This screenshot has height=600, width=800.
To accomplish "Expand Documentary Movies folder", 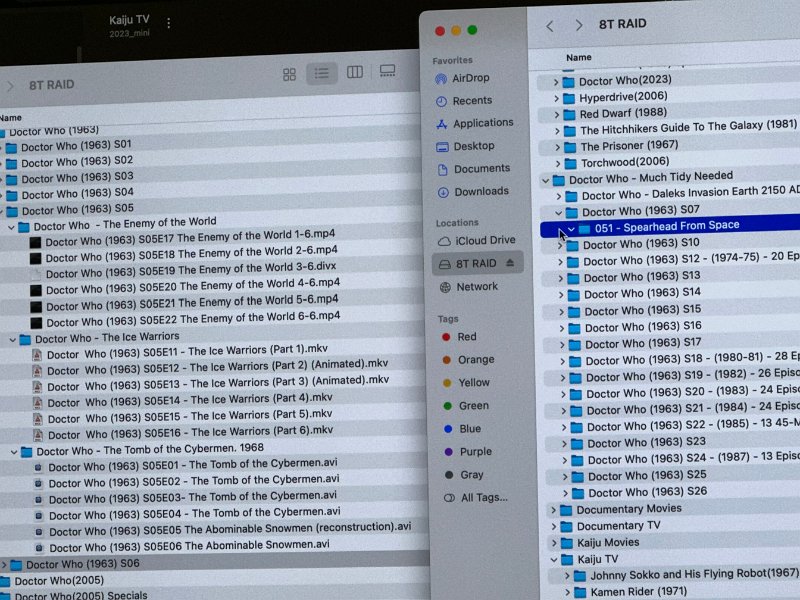I will tap(553, 511).
